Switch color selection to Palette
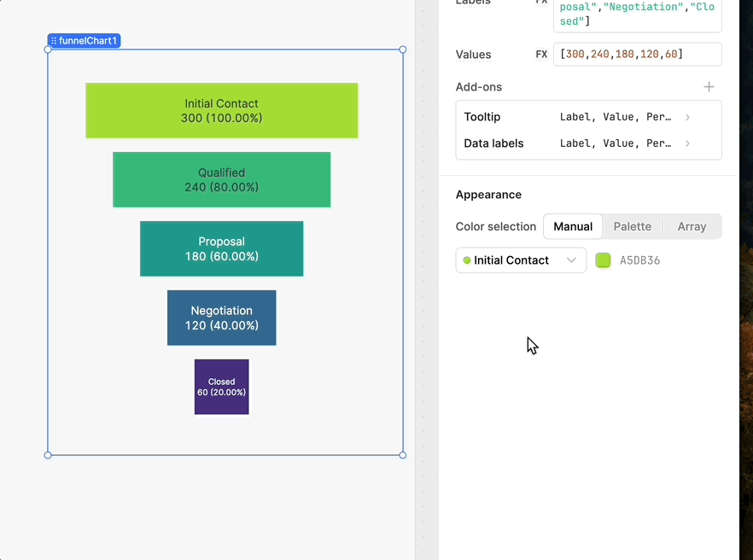 [632, 226]
